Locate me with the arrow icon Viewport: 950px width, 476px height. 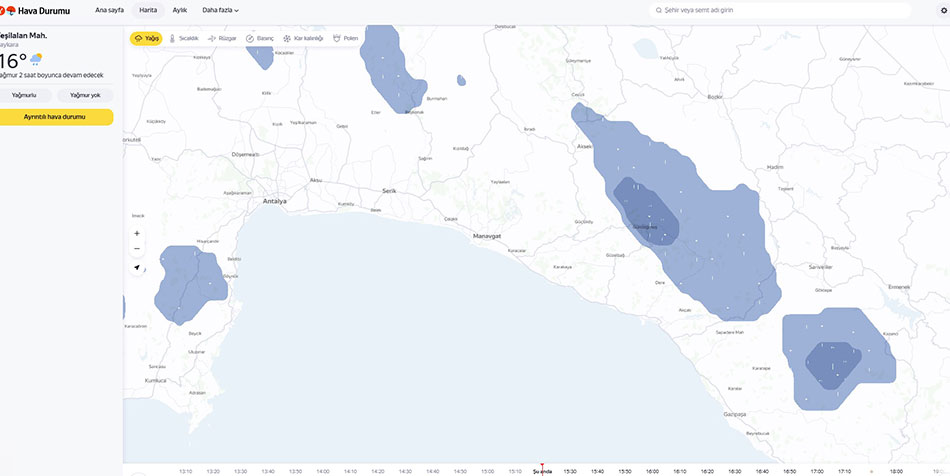[x=137, y=268]
